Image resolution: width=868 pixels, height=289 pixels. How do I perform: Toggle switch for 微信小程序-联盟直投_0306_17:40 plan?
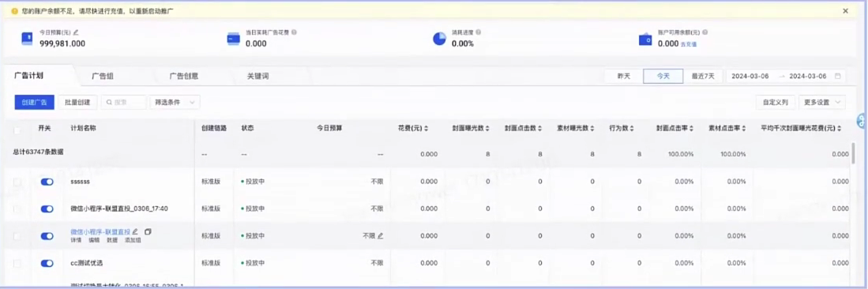coord(47,208)
